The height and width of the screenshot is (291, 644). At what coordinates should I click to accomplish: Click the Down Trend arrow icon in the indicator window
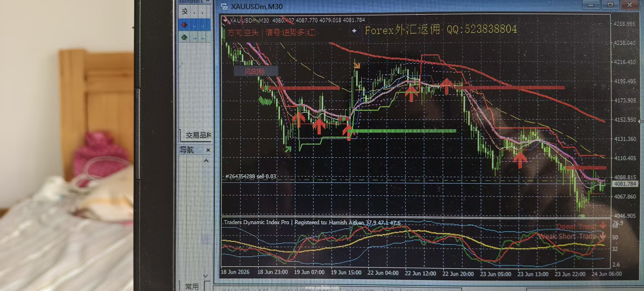[602, 226]
